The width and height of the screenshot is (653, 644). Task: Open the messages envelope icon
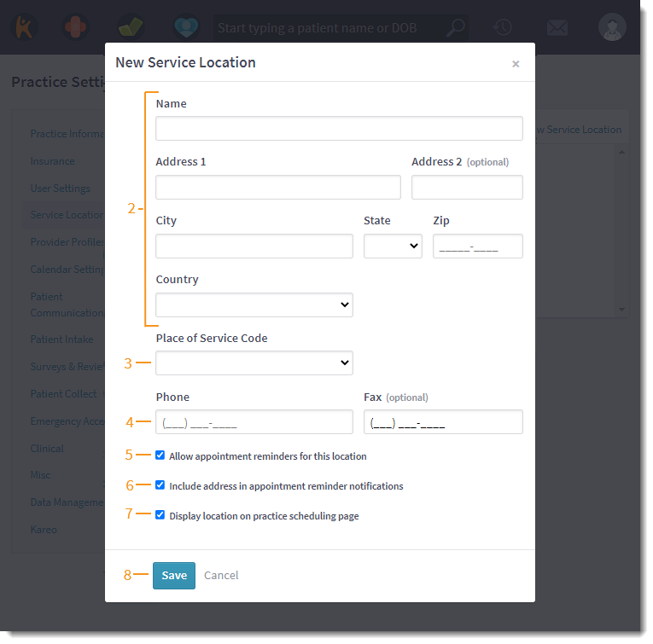557,27
